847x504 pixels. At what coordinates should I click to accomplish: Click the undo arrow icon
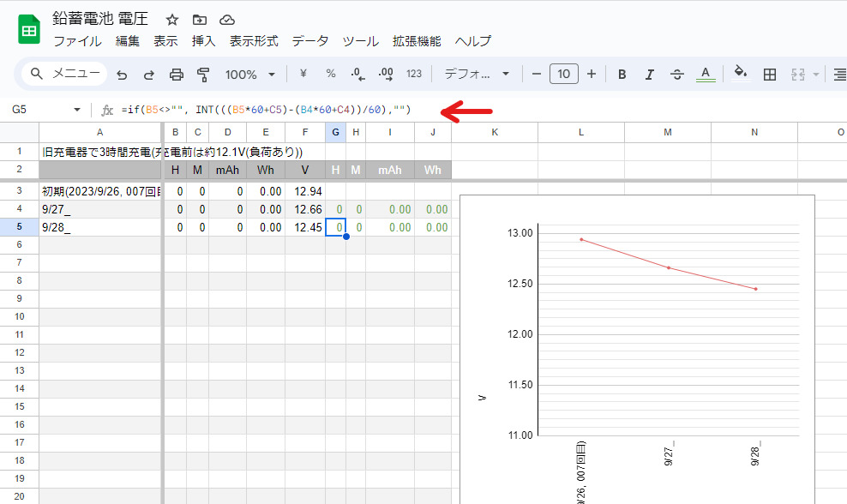(x=122, y=75)
